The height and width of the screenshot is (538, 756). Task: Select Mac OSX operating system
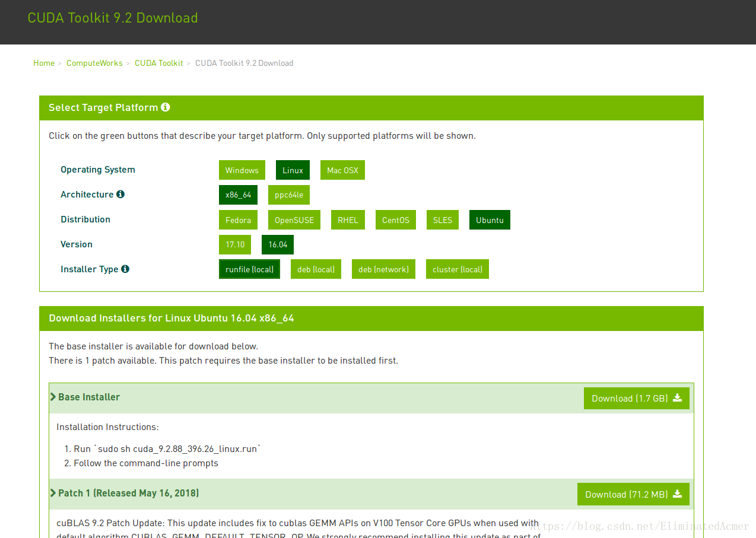point(342,170)
